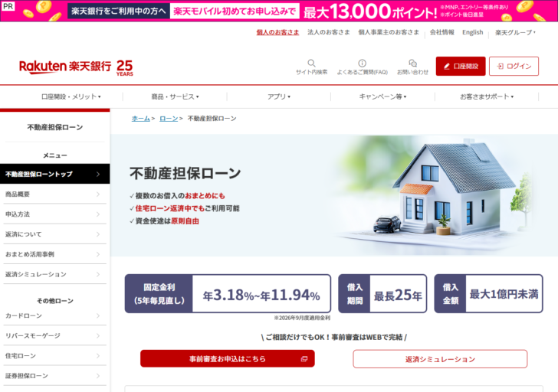The image size is (558, 392).
Task: Click サイト内検索 label
Action: pos(311,72)
